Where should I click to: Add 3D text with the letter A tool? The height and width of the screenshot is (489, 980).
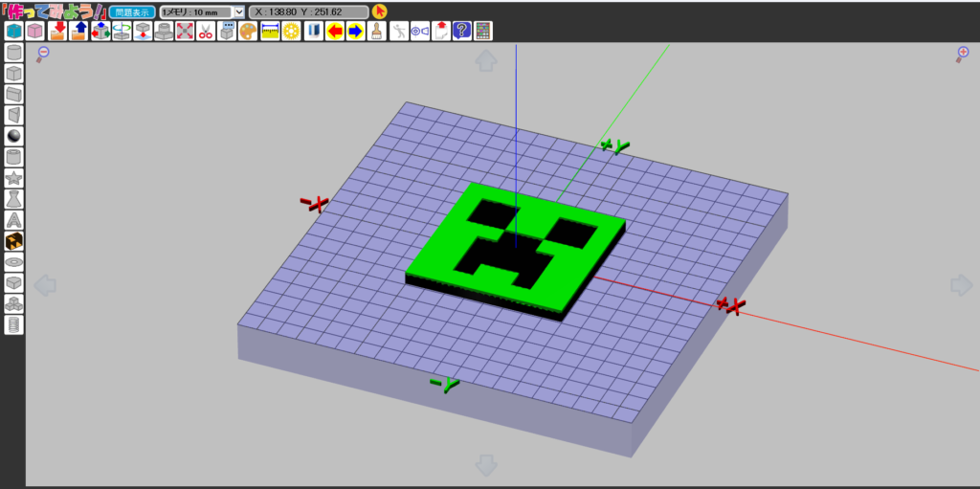(13, 220)
